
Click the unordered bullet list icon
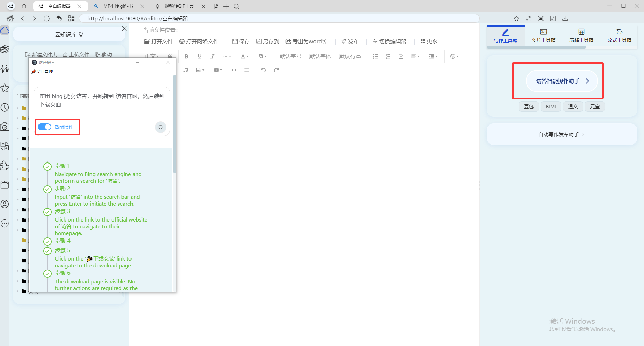click(x=375, y=56)
